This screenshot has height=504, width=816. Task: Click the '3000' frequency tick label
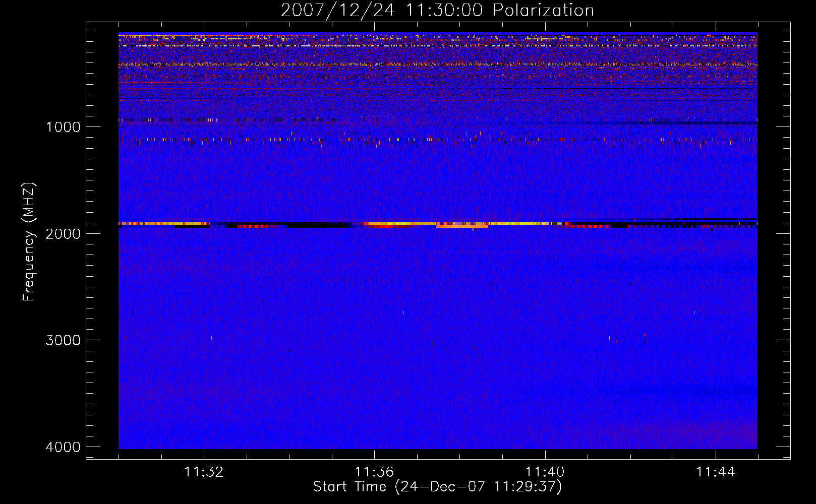click(x=63, y=340)
